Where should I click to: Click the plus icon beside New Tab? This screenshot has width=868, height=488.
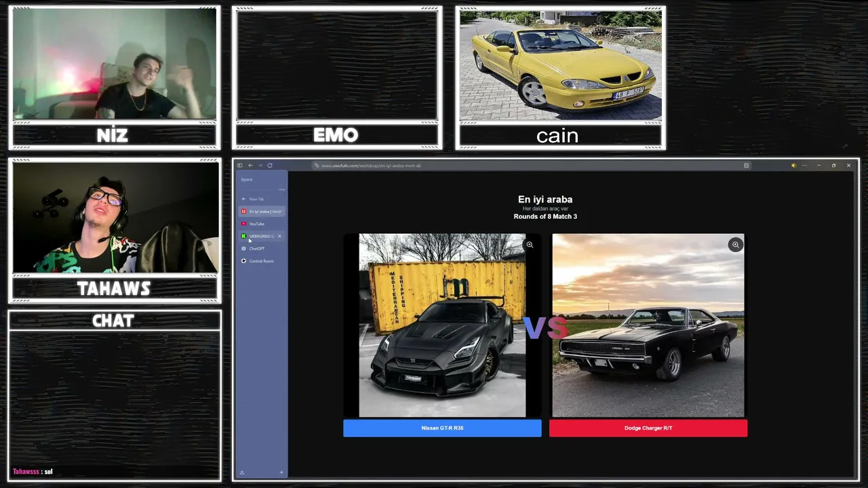(x=244, y=199)
